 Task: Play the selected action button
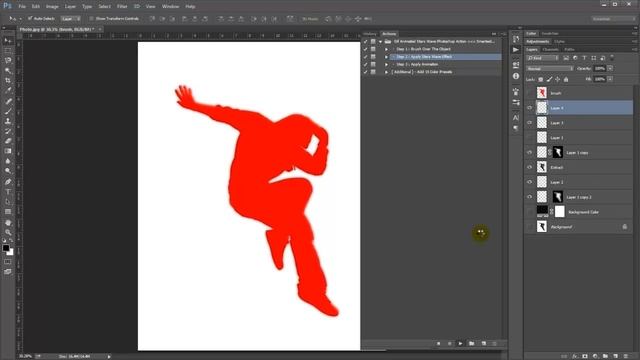tap(460, 344)
